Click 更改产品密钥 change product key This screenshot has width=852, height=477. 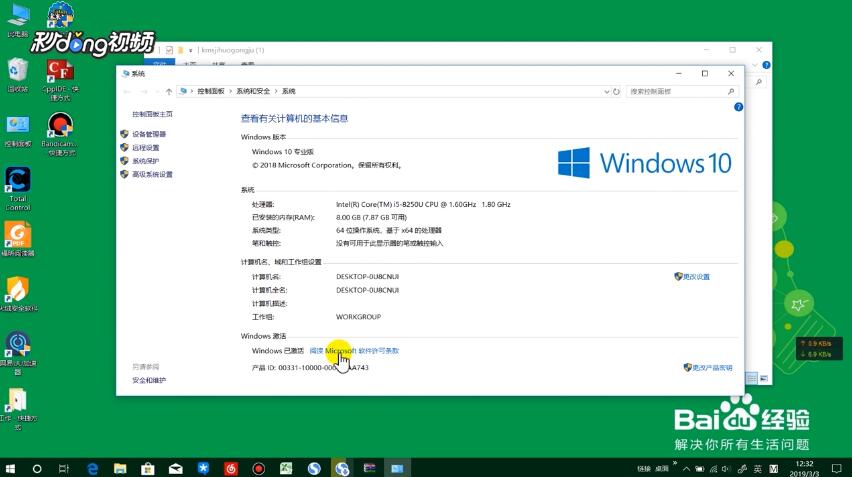pyautogui.click(x=712, y=368)
